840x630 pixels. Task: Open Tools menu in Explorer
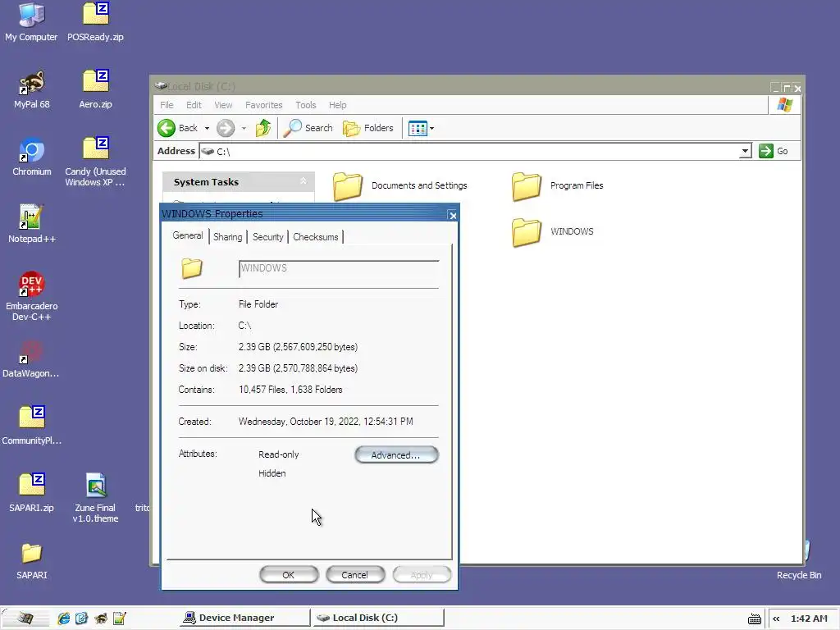coord(306,105)
